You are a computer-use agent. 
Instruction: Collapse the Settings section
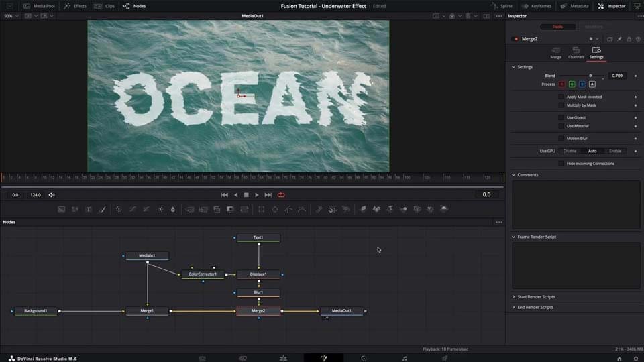tap(513, 67)
